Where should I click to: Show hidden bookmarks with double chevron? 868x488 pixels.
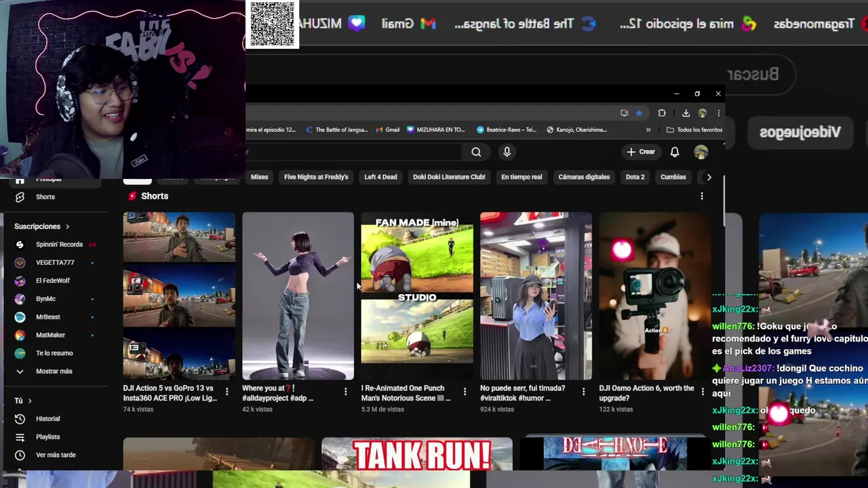click(648, 129)
